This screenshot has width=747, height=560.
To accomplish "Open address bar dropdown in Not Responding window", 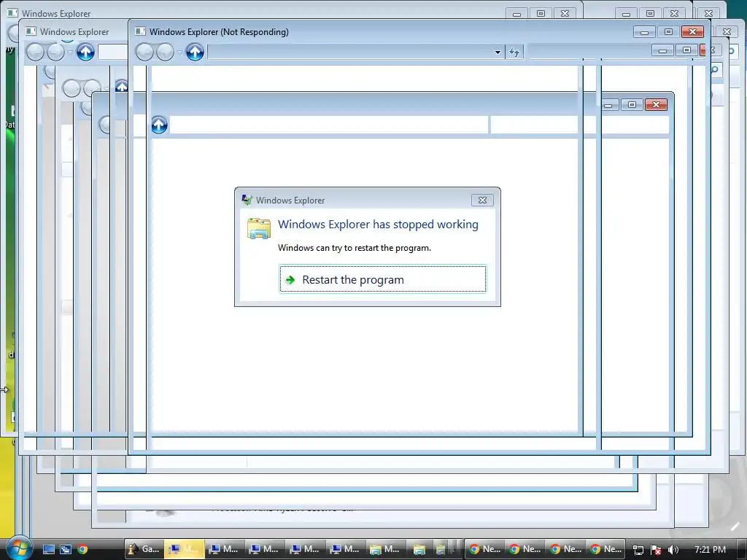I will pyautogui.click(x=498, y=52).
